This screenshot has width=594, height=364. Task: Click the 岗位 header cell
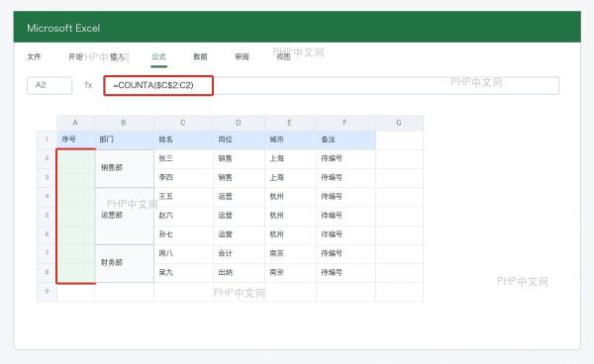tap(239, 139)
